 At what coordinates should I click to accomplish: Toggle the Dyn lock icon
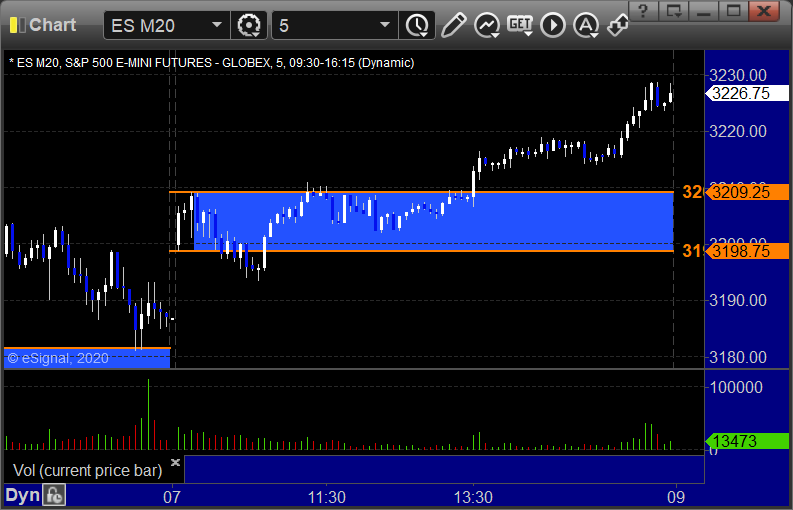[54, 495]
